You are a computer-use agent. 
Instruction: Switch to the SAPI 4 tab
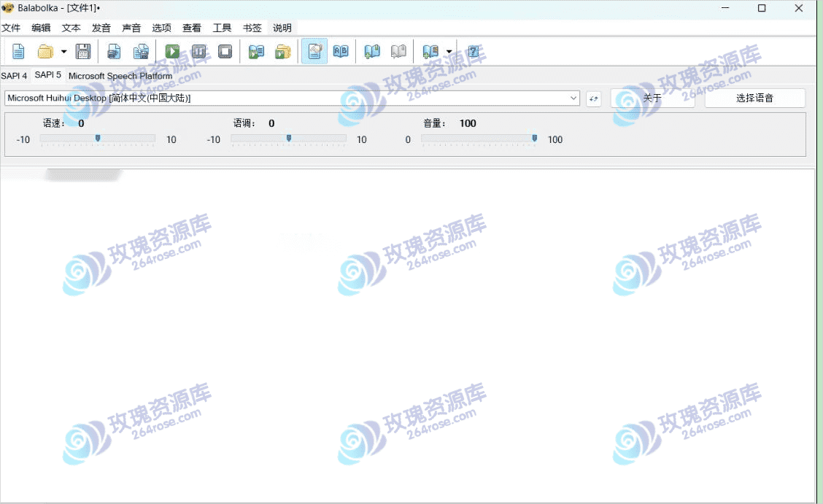pyautogui.click(x=14, y=76)
